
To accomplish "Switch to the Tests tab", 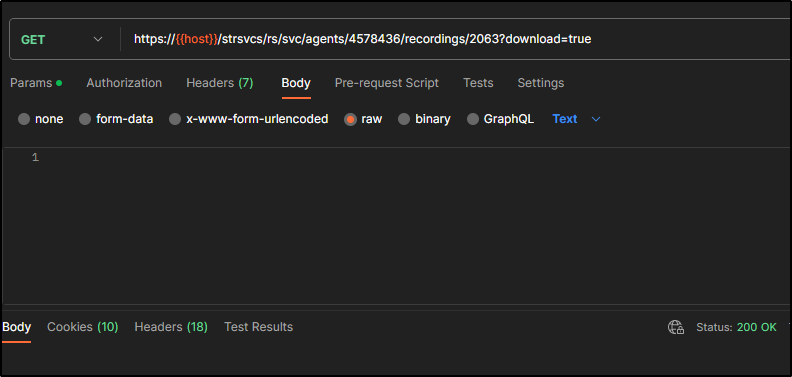I will [x=478, y=83].
